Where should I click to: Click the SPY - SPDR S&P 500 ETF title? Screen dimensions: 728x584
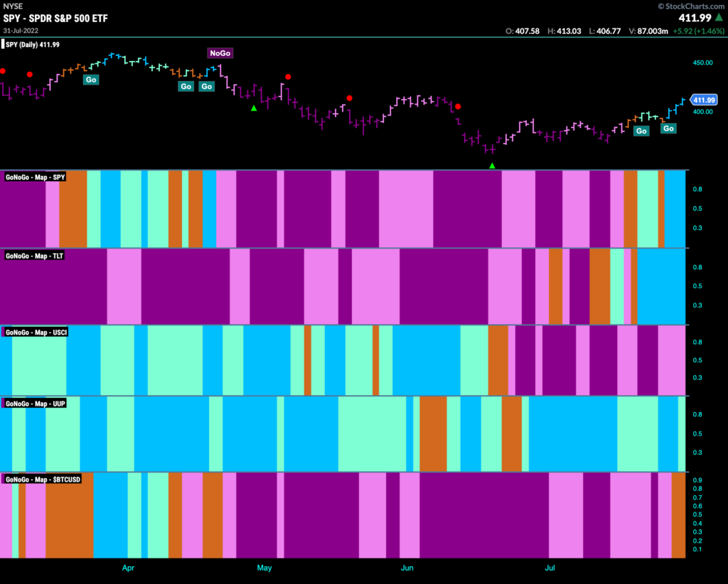[55, 18]
